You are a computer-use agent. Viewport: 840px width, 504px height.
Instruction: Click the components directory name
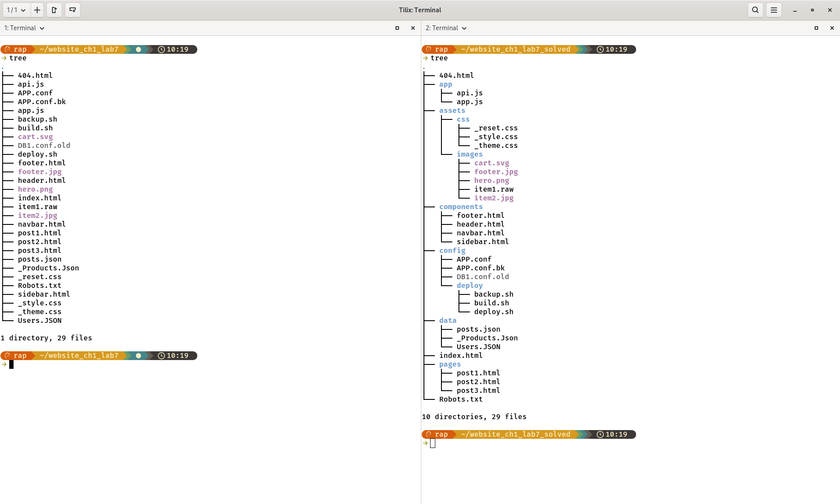pyautogui.click(x=461, y=207)
